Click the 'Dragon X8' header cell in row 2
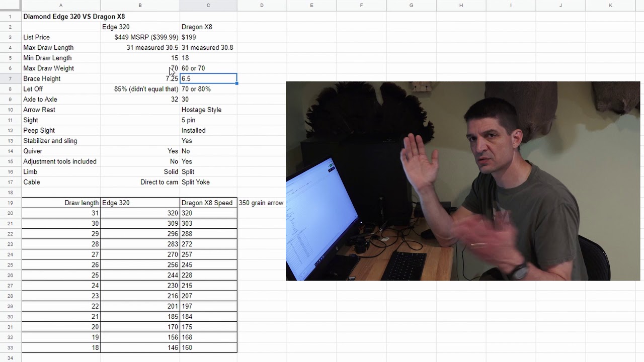Image resolution: width=644 pixels, height=362 pixels. pyautogui.click(x=208, y=27)
